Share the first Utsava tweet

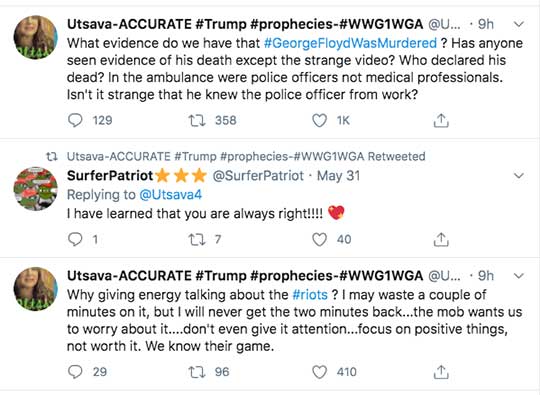pos(441,120)
